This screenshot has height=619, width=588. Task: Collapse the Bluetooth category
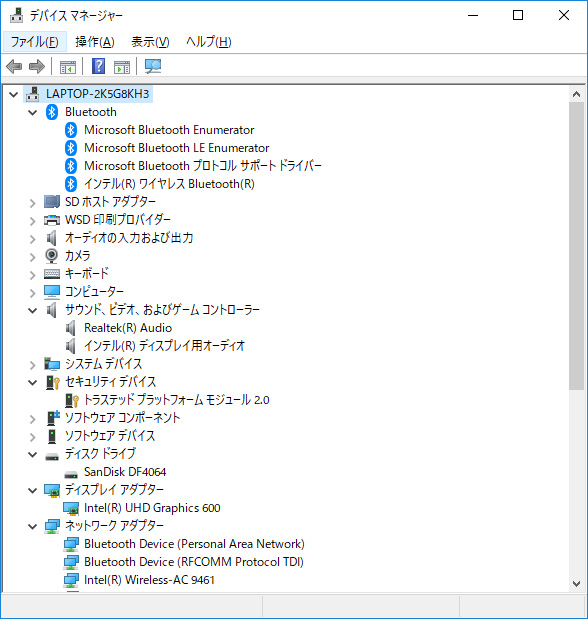point(33,113)
